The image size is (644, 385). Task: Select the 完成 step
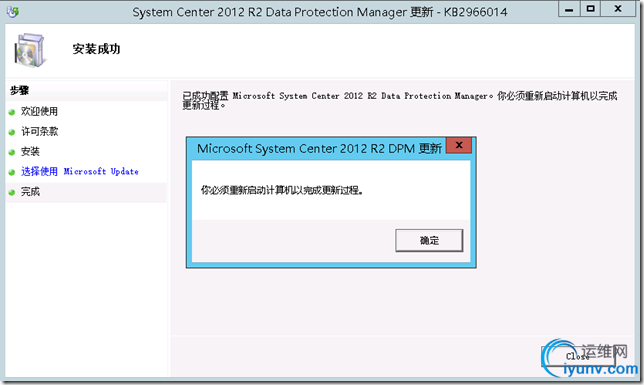point(30,191)
